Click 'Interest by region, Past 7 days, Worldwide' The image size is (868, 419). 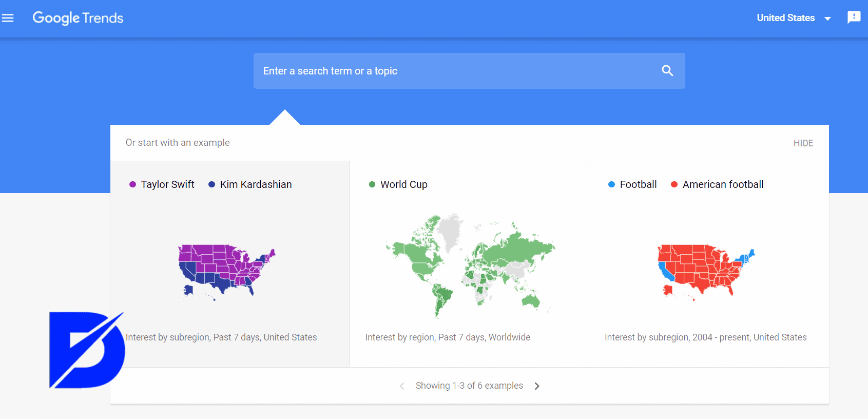(x=448, y=337)
